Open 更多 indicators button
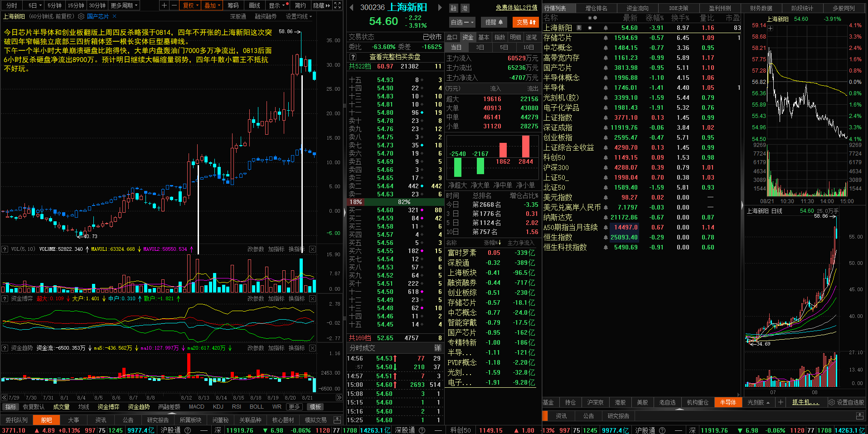The width and height of the screenshot is (868, 434). click(x=294, y=407)
